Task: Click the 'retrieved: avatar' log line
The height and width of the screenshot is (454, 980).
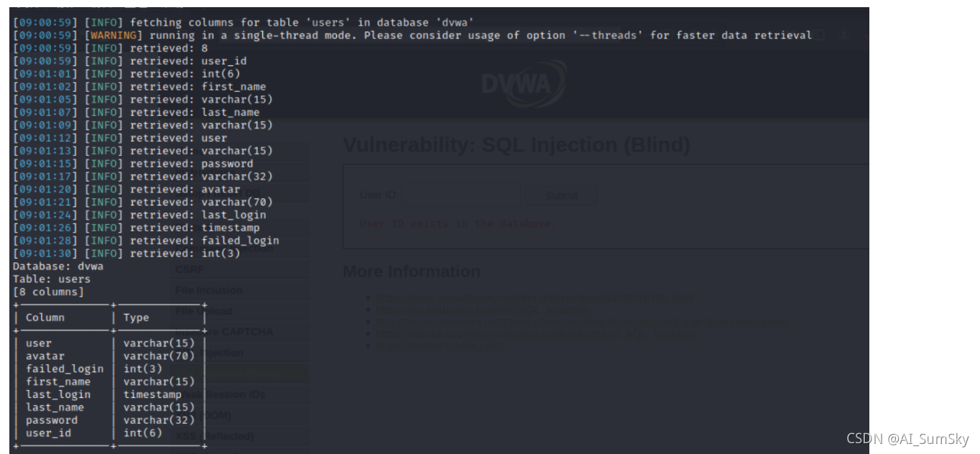Action: (126, 190)
